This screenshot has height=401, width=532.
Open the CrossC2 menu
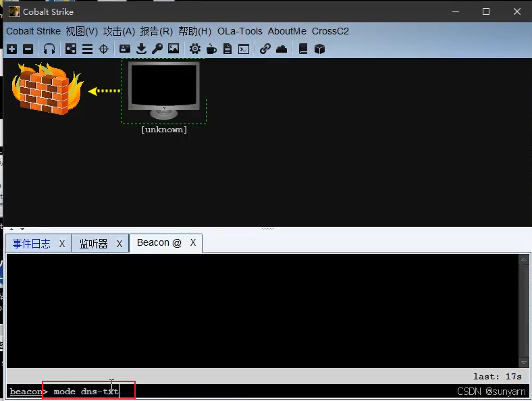pos(330,31)
